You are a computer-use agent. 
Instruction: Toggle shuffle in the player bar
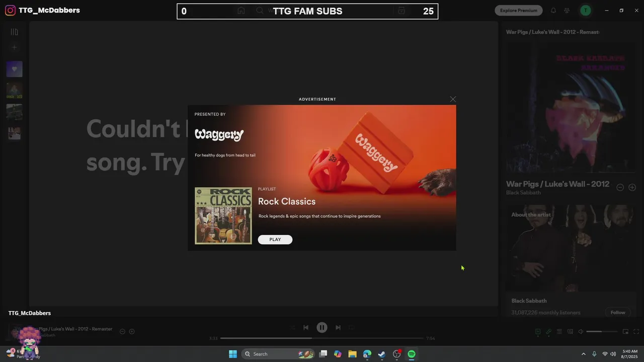pos(292,327)
